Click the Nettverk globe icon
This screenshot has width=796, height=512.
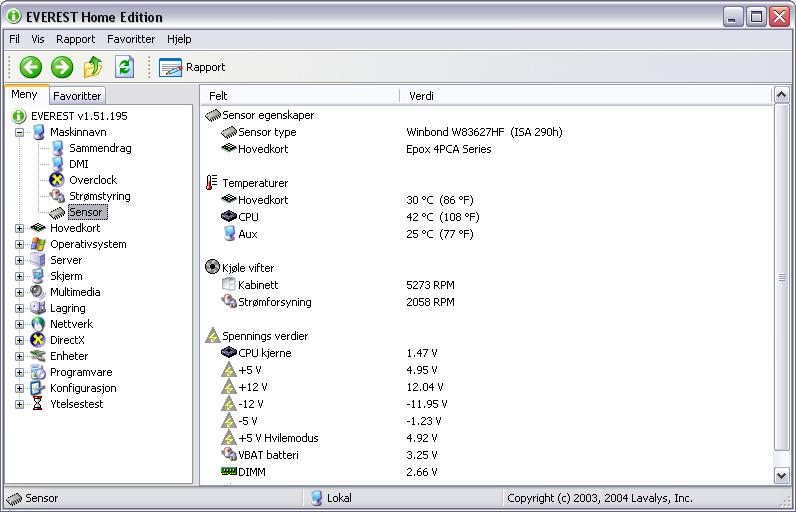pos(38,324)
